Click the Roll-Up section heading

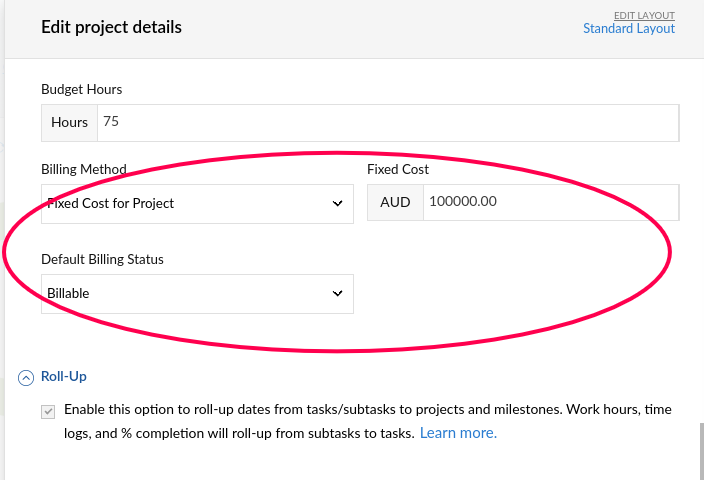63,377
